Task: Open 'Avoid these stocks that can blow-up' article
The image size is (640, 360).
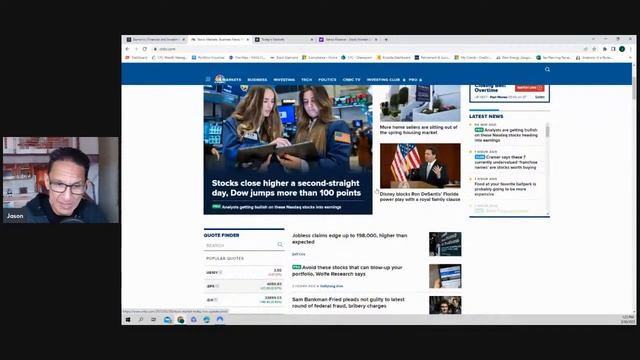Action: click(347, 271)
